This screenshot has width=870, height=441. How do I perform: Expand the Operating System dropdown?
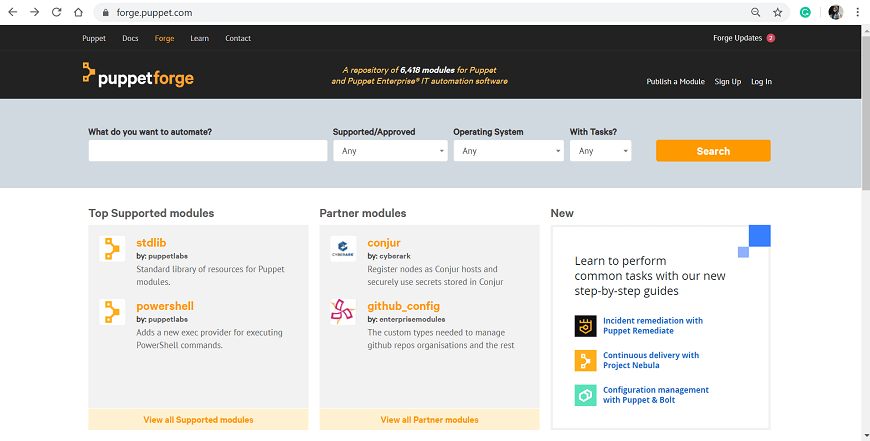(x=508, y=151)
